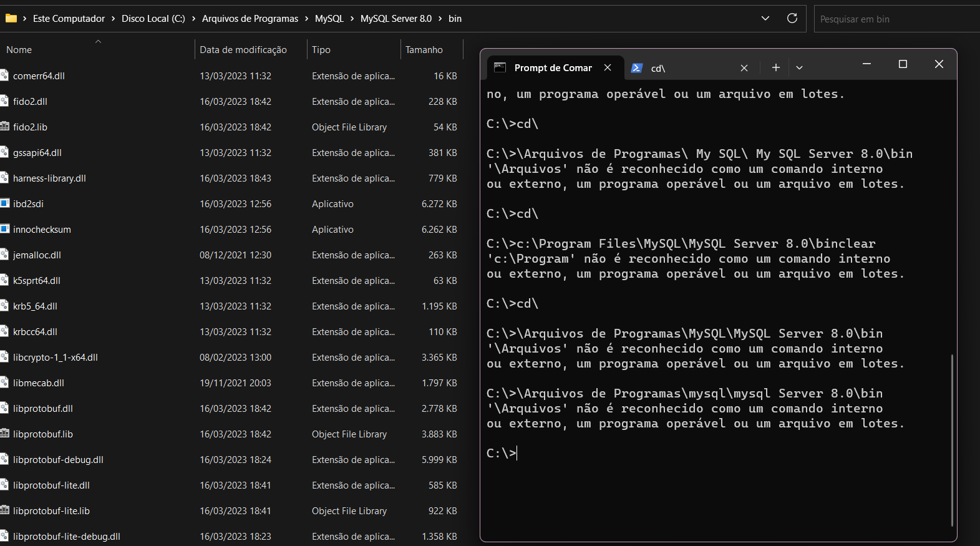
Task: Select the ibd2sdi application icon
Action: tap(5, 203)
